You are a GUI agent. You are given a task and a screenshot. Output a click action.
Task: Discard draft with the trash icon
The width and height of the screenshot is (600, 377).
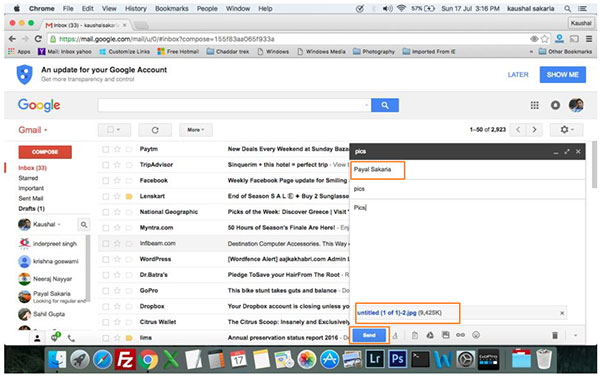(555, 336)
